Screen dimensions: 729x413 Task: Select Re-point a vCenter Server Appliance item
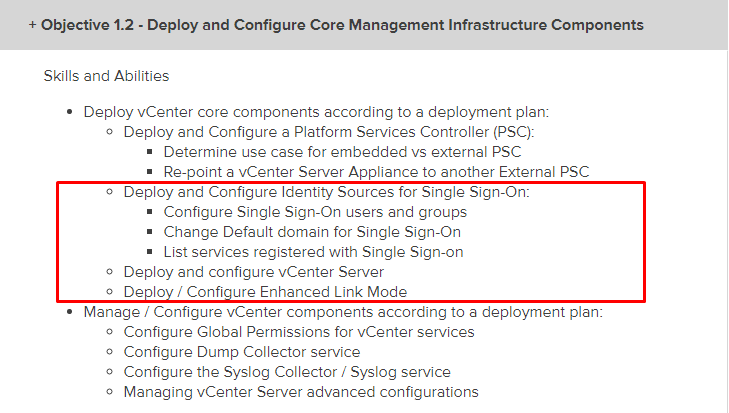point(376,172)
